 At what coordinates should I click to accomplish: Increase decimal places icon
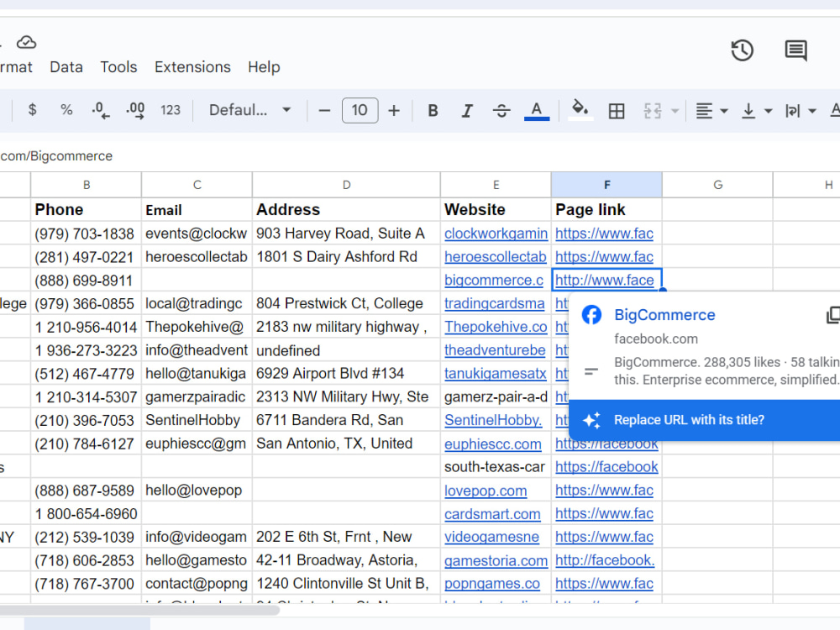[135, 110]
